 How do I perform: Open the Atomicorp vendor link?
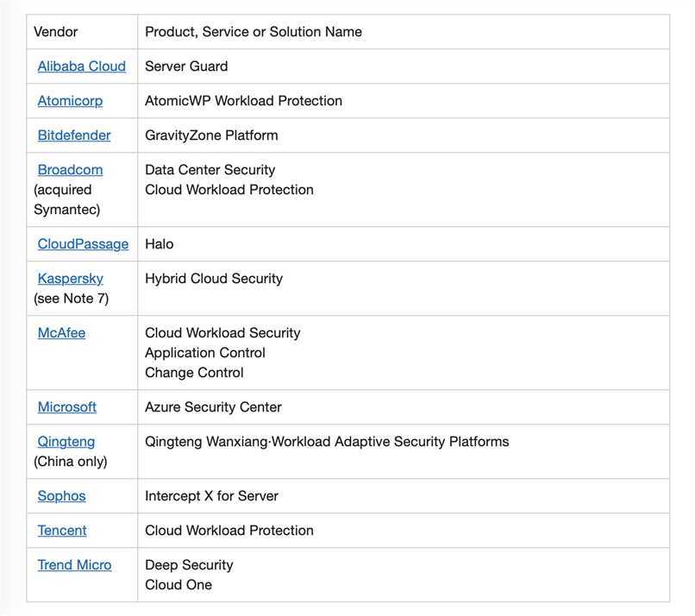[x=70, y=101]
